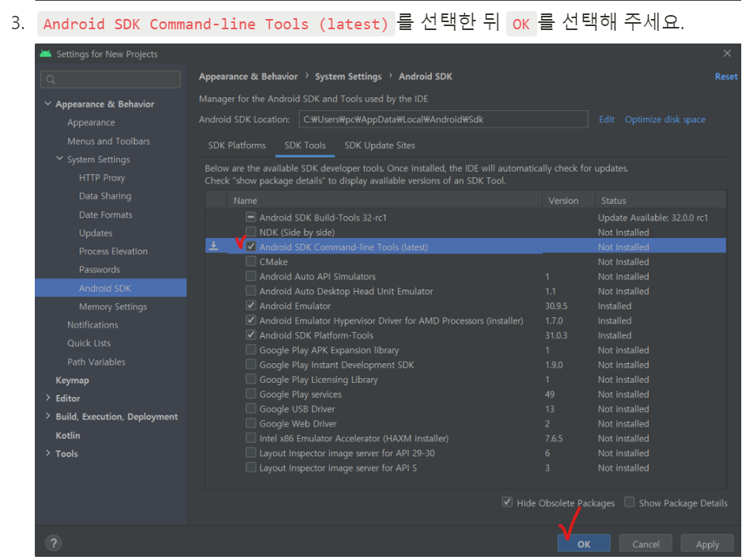Open Keymap settings

pos(72,380)
